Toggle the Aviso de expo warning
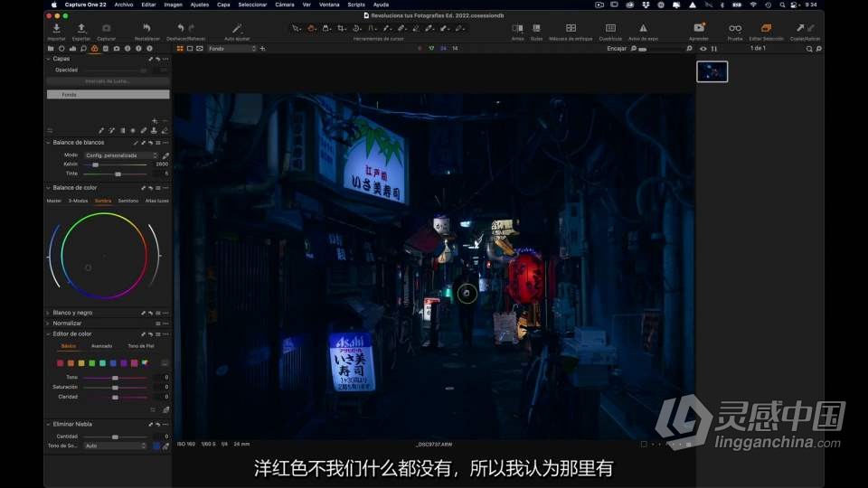The width and height of the screenshot is (868, 488). point(643,28)
